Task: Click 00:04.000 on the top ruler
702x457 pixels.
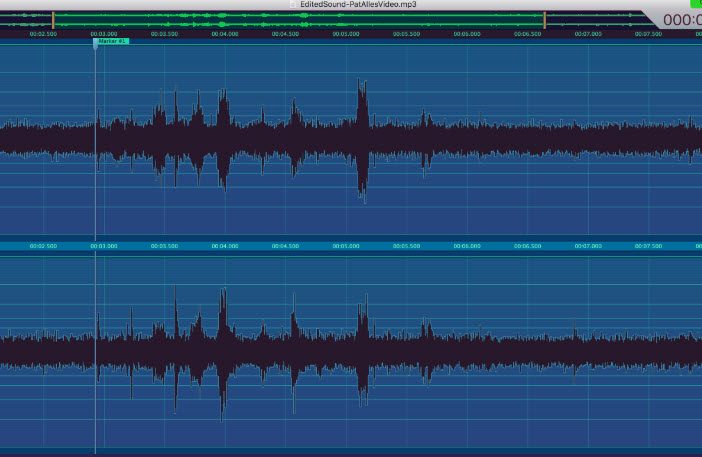Action: click(225, 34)
